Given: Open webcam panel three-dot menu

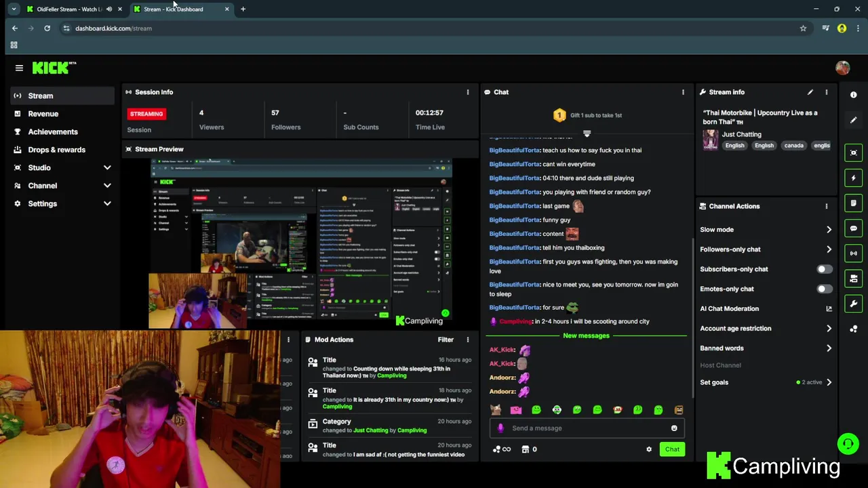Looking at the screenshot, I should [x=288, y=340].
